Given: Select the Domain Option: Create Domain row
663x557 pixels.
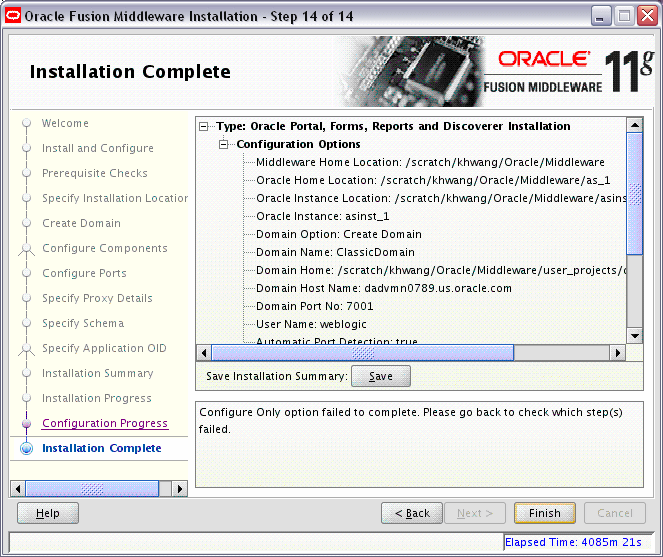Looking at the screenshot, I should [339, 234].
